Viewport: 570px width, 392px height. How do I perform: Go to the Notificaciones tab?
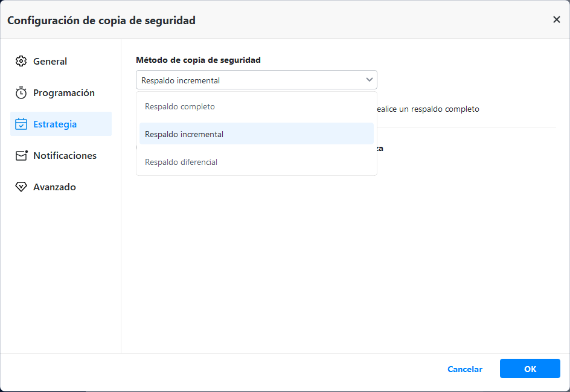click(x=65, y=156)
